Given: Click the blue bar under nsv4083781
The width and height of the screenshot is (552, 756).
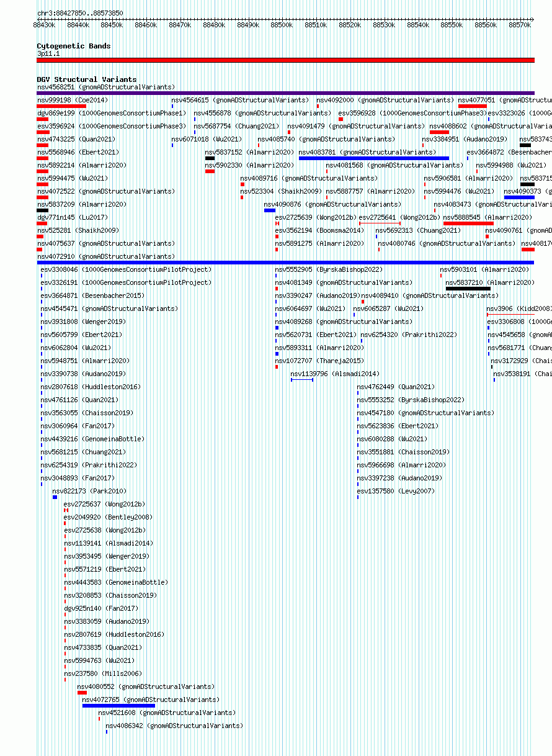Looking at the screenshot, I should 374,158.
